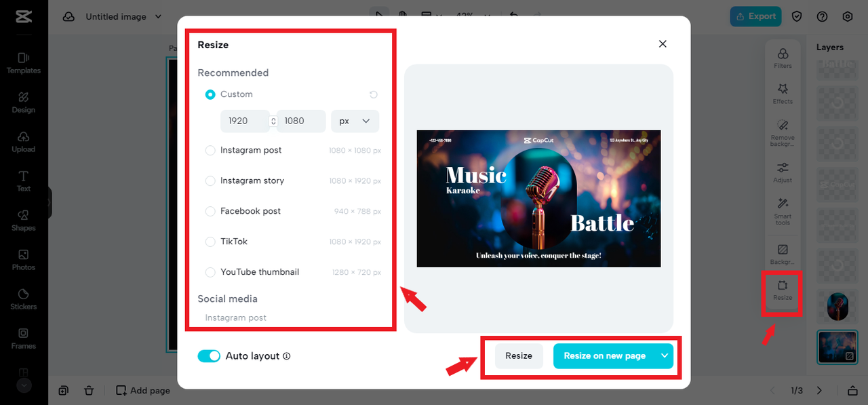Click the Add page button
This screenshot has height=405, width=868.
143,390
